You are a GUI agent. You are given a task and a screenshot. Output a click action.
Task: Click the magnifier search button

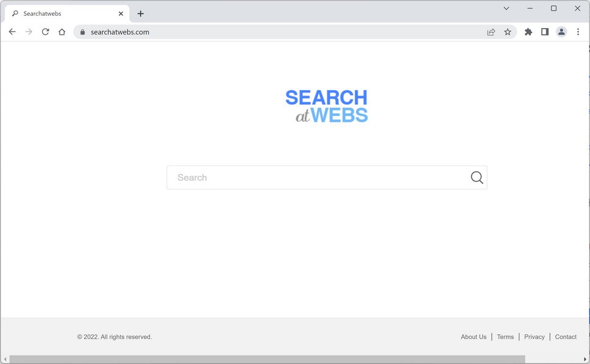[x=477, y=177]
